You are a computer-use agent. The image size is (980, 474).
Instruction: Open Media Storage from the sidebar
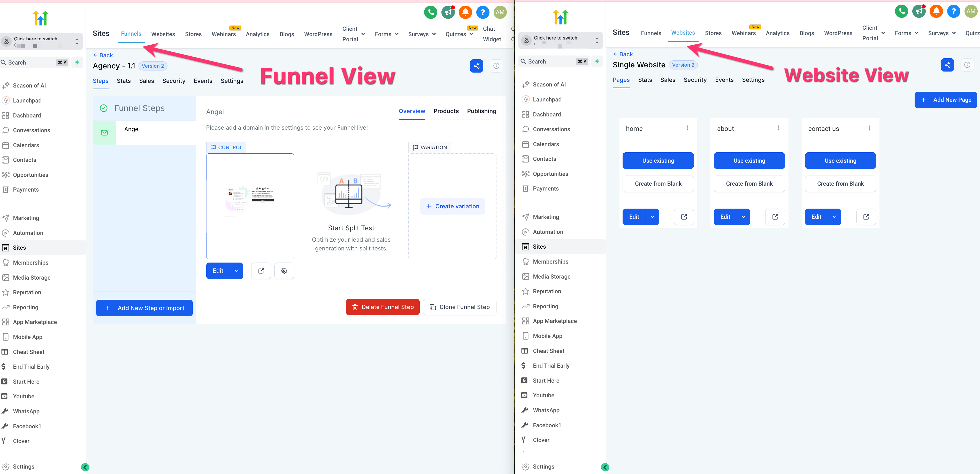pyautogui.click(x=32, y=278)
